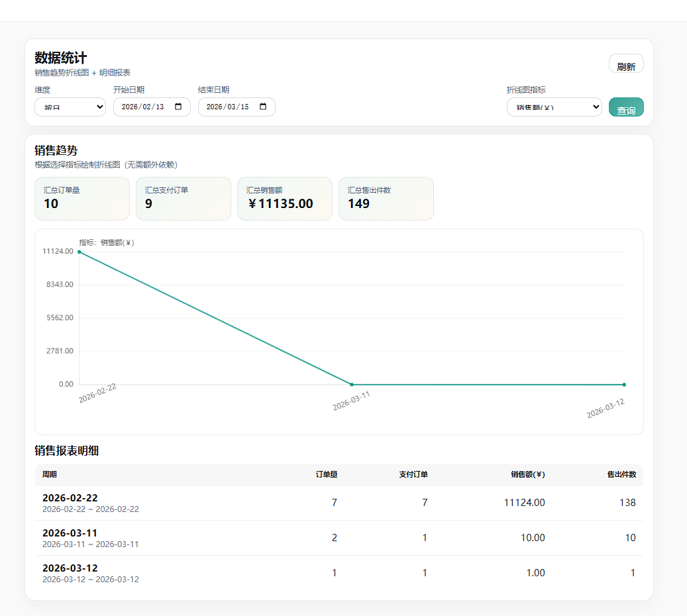Click the 11124.00 y-axis label
The width and height of the screenshot is (687, 616).
click(58, 251)
